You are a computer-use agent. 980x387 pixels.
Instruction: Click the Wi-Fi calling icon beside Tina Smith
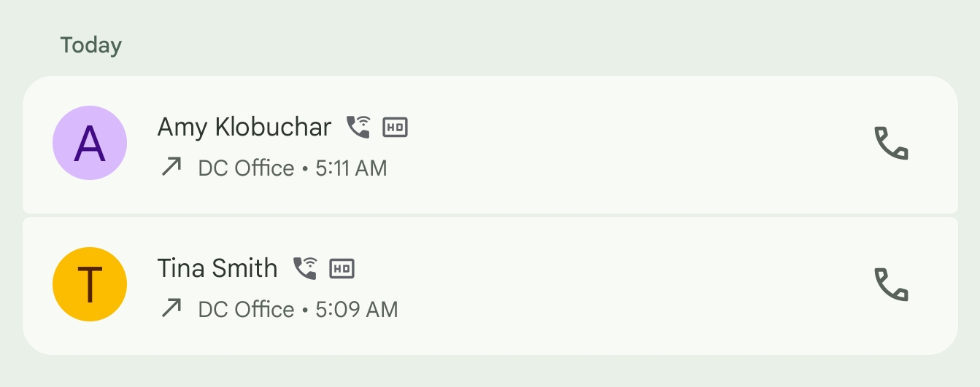tap(305, 268)
